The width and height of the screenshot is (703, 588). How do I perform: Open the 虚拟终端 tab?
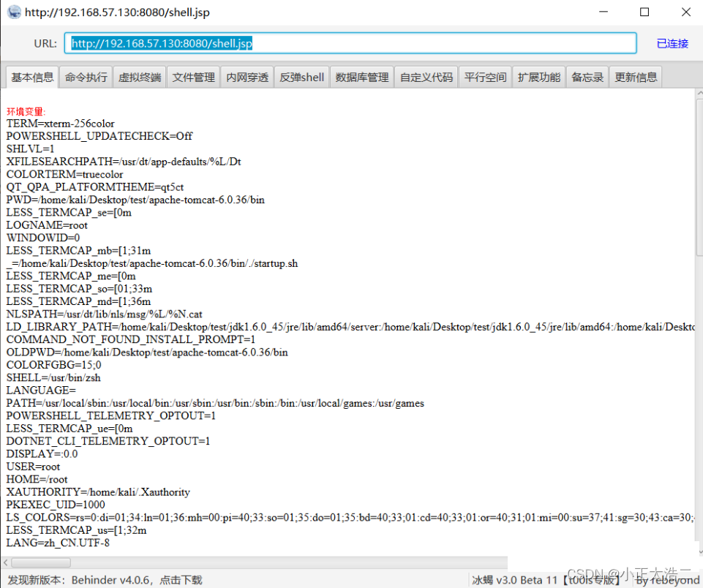(139, 76)
